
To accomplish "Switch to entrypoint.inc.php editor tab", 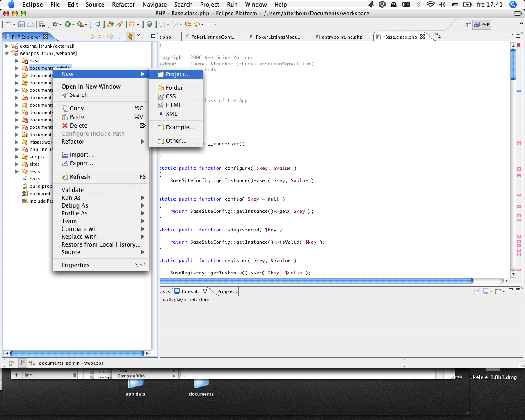I will click(x=342, y=37).
